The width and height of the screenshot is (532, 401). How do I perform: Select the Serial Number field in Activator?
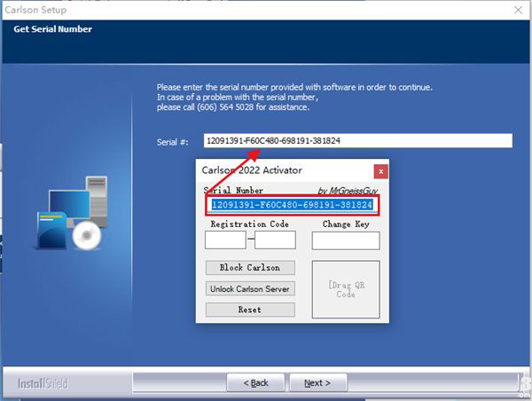(x=292, y=205)
